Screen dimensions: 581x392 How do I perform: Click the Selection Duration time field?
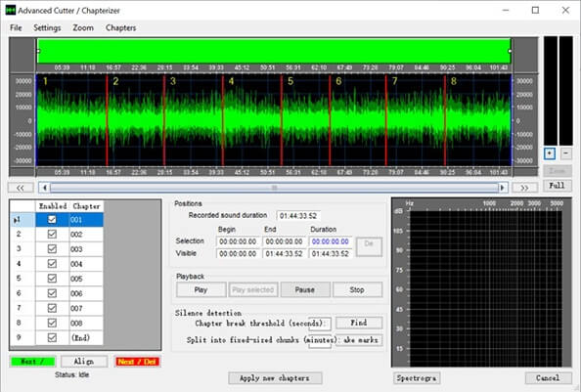coord(331,241)
